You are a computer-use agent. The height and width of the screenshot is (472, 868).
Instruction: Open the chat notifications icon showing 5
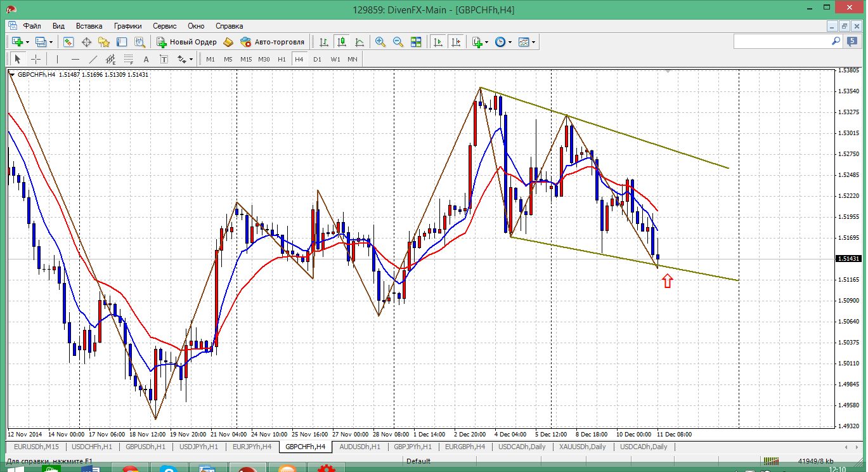852,41
